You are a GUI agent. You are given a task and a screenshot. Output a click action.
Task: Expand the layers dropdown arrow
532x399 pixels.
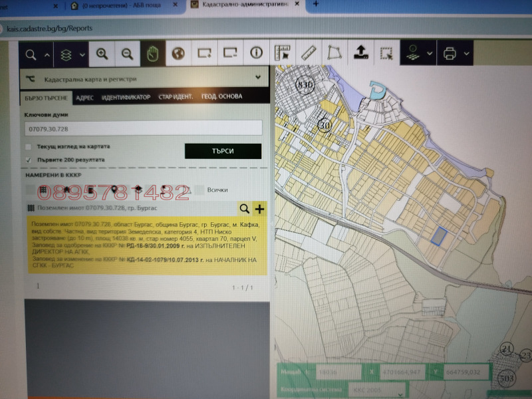82,55
